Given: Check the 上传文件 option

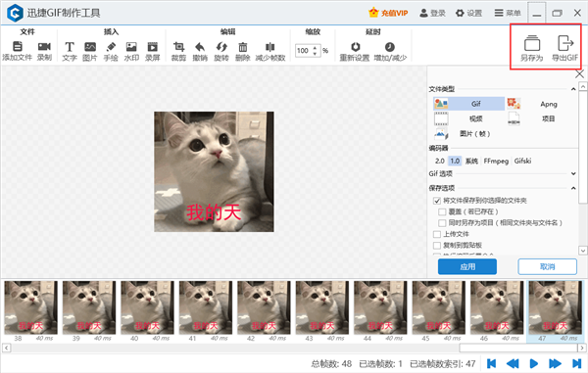Looking at the screenshot, I should pos(437,234).
